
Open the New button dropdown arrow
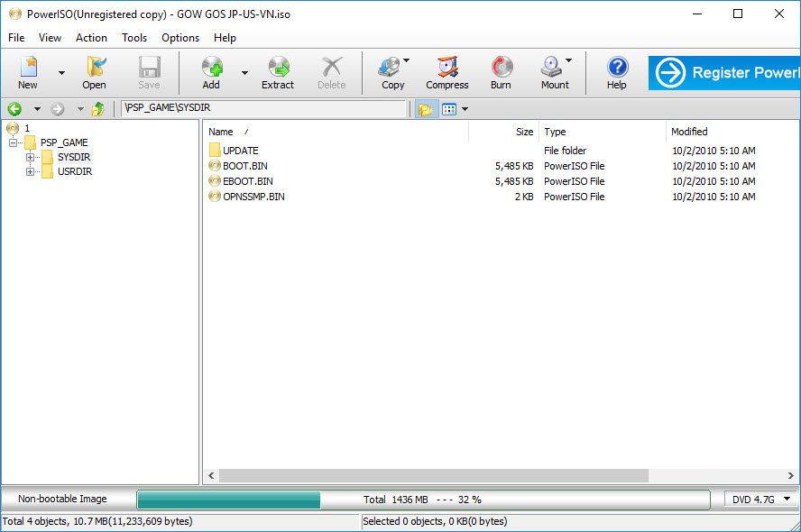[61, 73]
